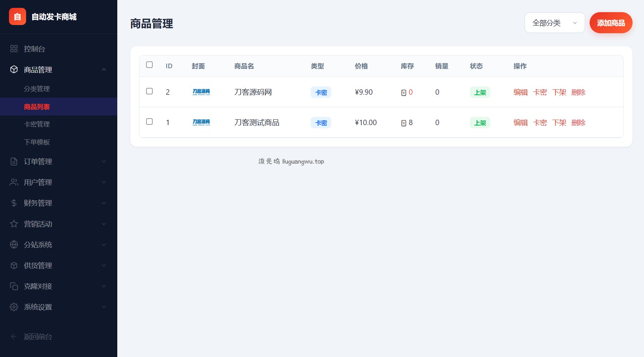Click the globe icon beside 分站系统
Image resolution: width=644 pixels, height=357 pixels.
click(x=14, y=244)
